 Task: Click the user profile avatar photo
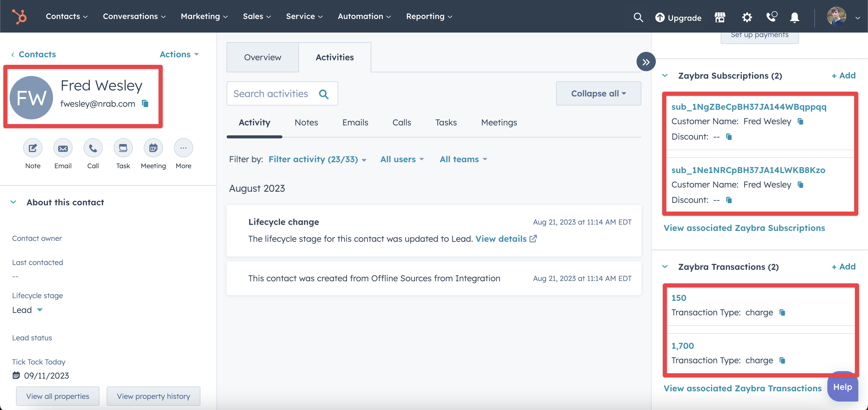836,16
